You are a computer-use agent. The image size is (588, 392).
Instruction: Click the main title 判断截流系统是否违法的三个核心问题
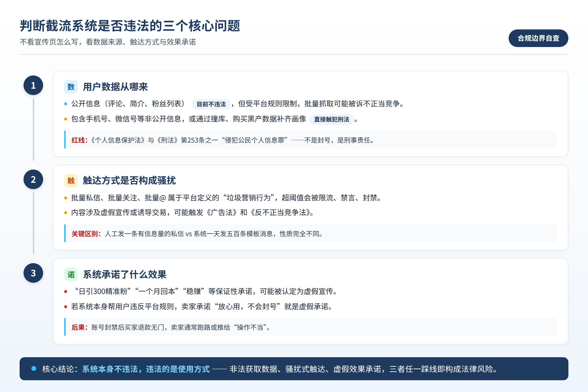point(130,26)
